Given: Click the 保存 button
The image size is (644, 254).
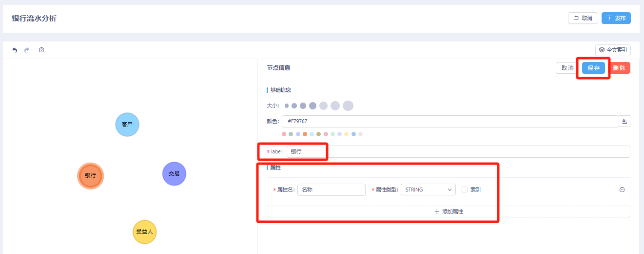Looking at the screenshot, I should click(x=593, y=68).
